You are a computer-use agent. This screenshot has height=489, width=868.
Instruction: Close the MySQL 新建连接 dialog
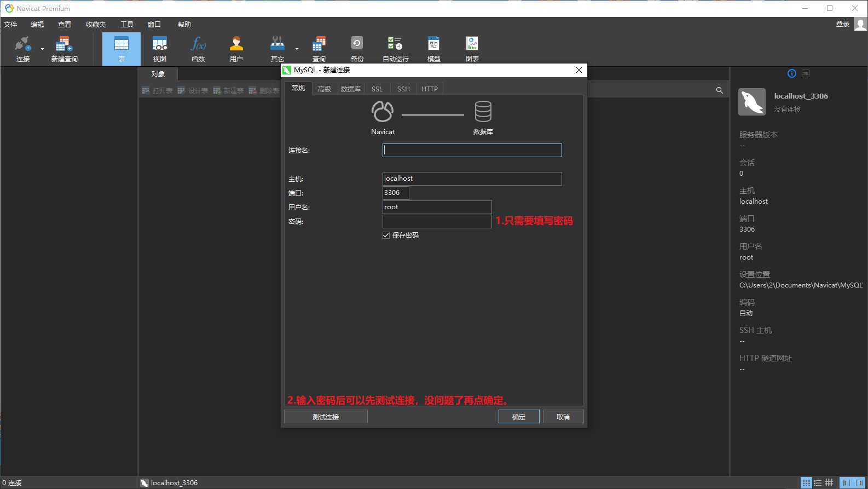pyautogui.click(x=579, y=70)
